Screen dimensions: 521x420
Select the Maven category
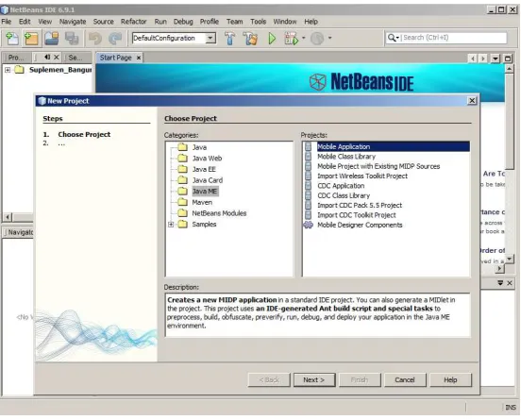pyautogui.click(x=202, y=202)
